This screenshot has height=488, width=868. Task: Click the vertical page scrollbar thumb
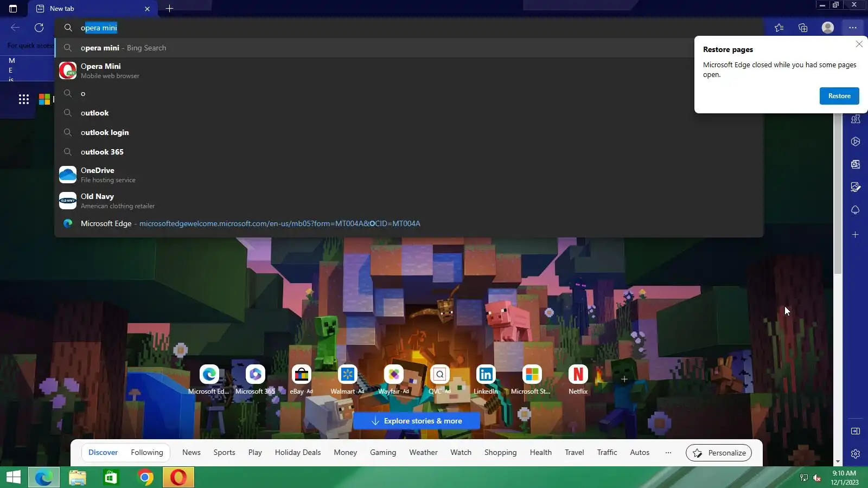coord(838,192)
